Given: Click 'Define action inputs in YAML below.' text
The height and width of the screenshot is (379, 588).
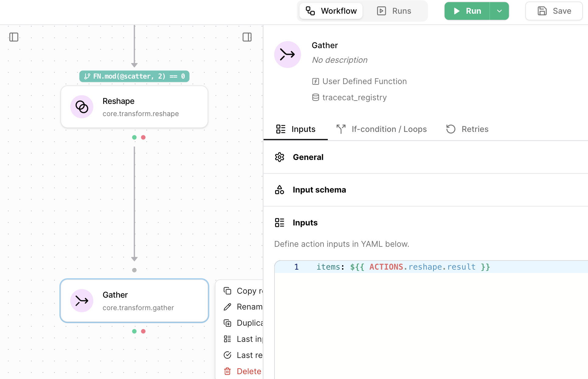Looking at the screenshot, I should (341, 244).
